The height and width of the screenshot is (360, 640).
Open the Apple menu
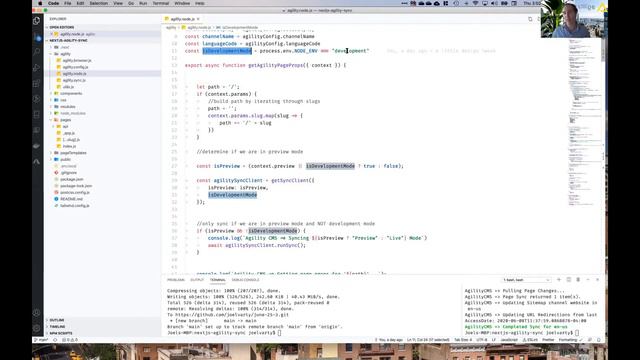click(40, 3)
